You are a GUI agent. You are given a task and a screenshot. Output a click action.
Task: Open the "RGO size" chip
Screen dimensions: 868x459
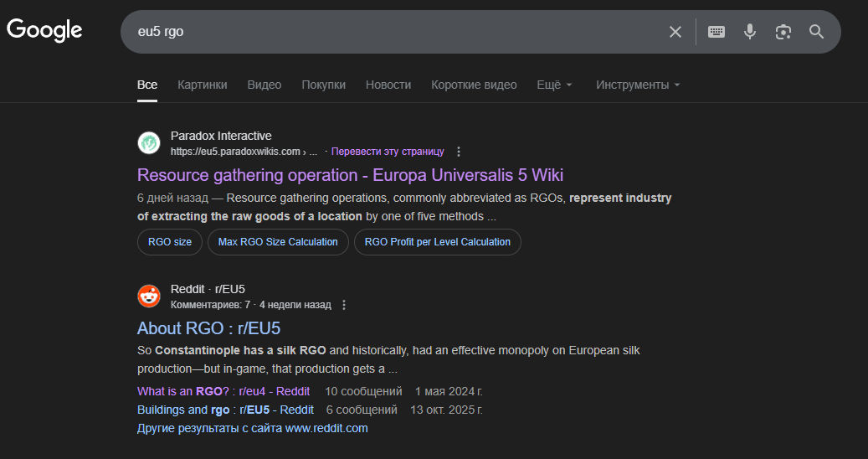click(170, 242)
